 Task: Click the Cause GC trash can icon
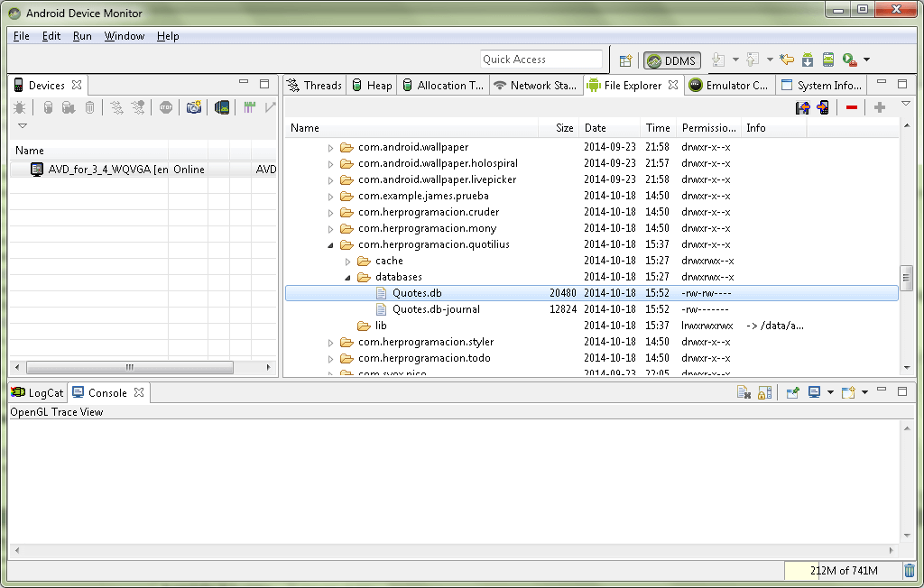click(89, 108)
